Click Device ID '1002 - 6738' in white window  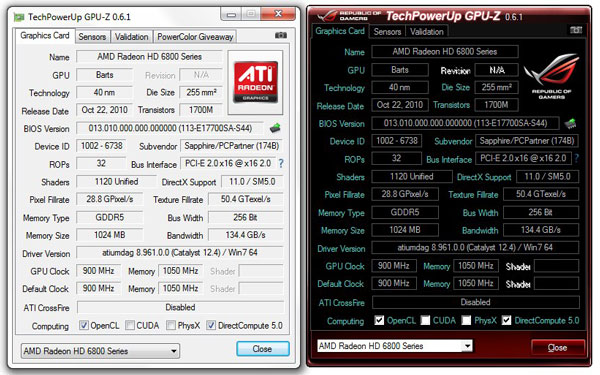101,146
